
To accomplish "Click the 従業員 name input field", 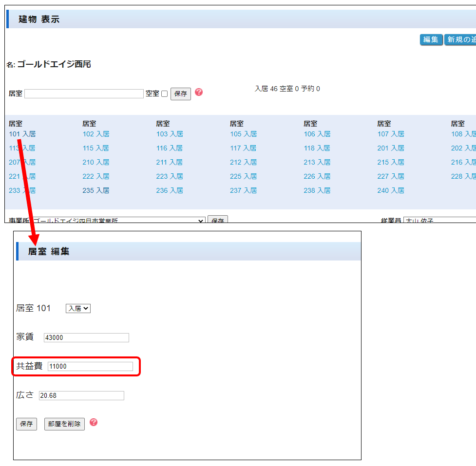I will pyautogui.click(x=439, y=221).
